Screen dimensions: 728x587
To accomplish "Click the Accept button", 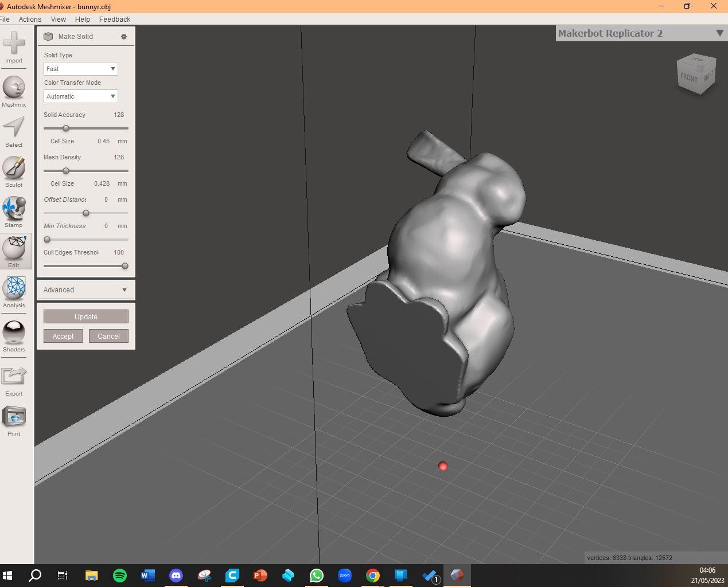I will coord(63,336).
